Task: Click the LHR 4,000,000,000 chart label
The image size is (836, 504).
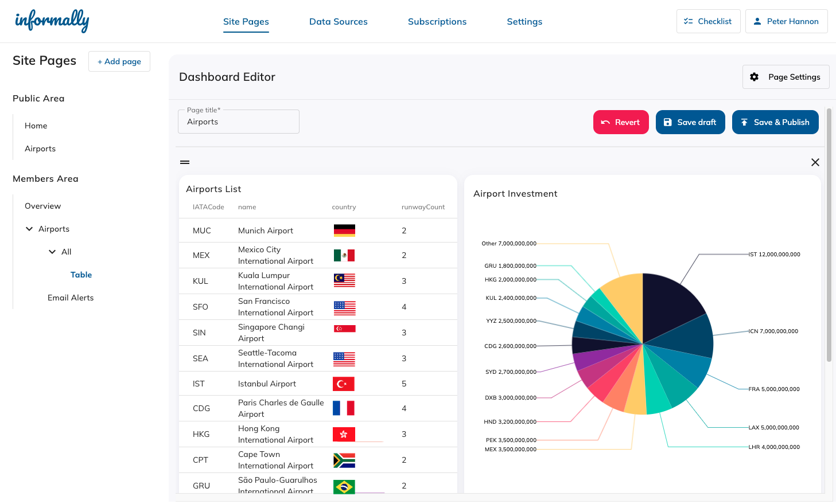Action: point(774,447)
